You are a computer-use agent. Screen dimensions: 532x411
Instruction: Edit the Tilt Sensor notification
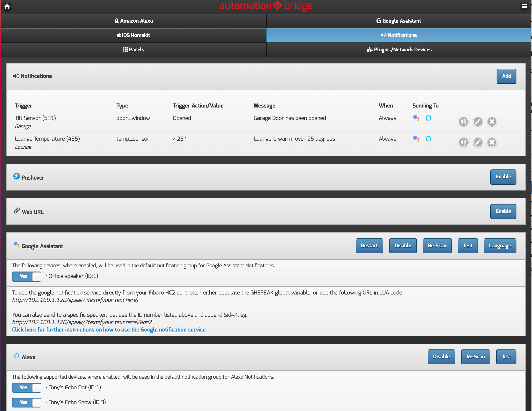click(x=478, y=121)
